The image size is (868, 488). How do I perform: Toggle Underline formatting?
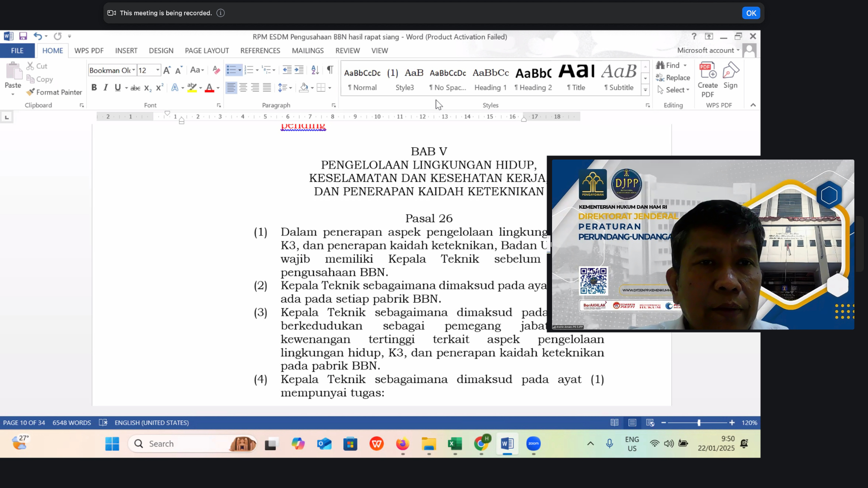pos(118,88)
